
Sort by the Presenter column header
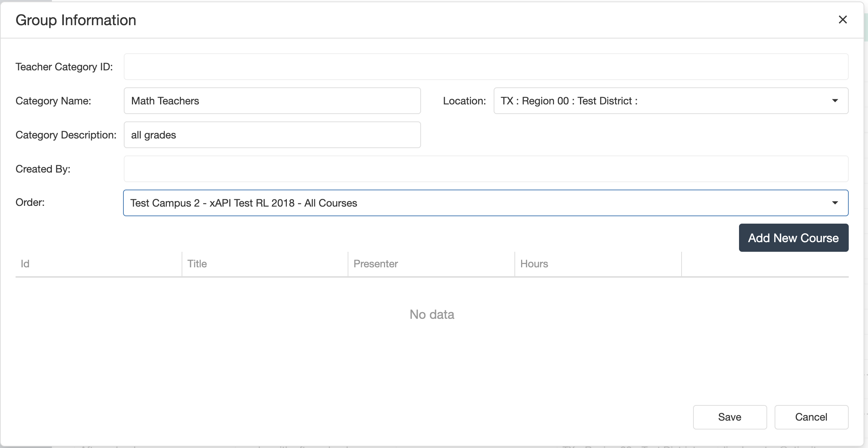click(375, 264)
